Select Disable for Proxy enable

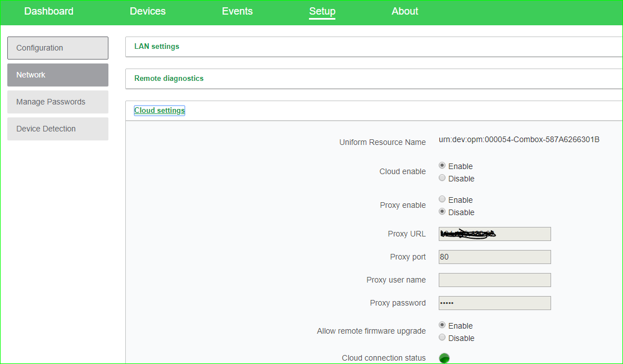[x=442, y=212]
